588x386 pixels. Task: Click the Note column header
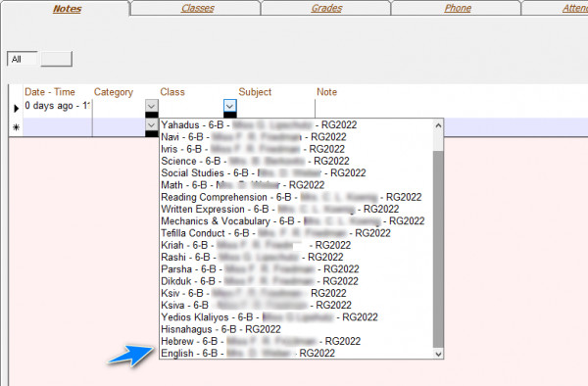326,92
